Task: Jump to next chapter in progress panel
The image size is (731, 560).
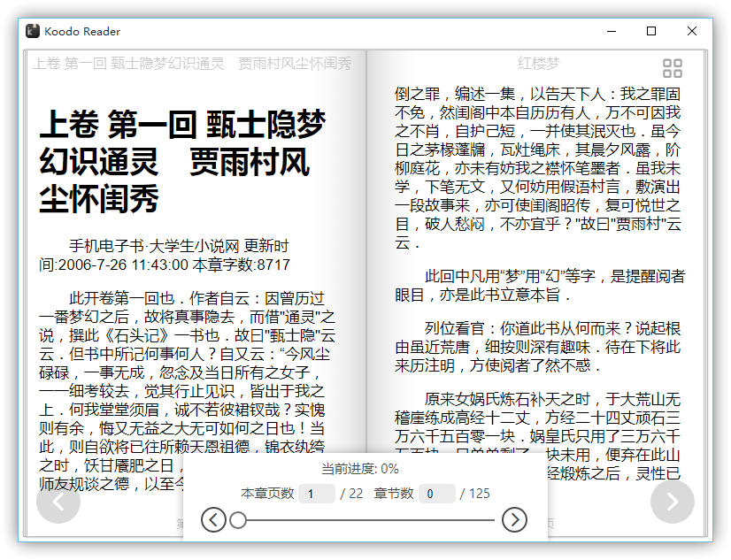Action: pyautogui.click(x=514, y=519)
